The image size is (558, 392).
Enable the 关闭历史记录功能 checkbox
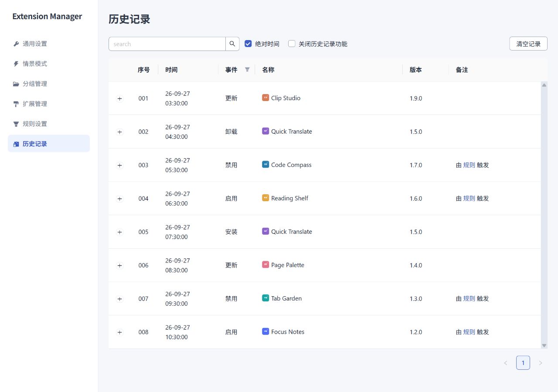292,44
